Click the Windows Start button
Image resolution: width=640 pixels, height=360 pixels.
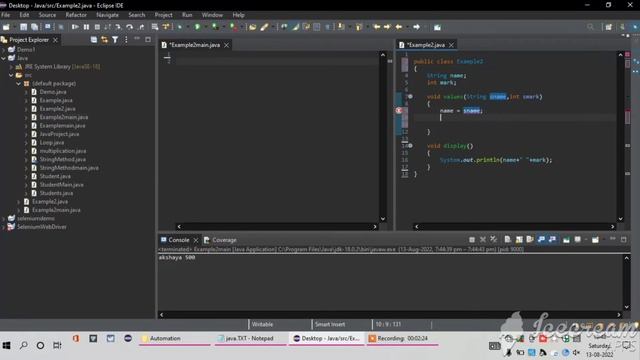pos(7,345)
